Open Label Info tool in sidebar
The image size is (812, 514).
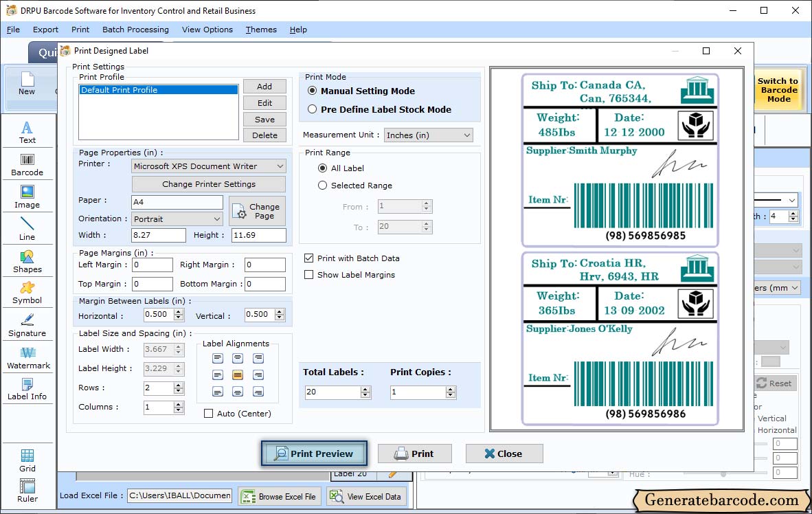point(27,389)
